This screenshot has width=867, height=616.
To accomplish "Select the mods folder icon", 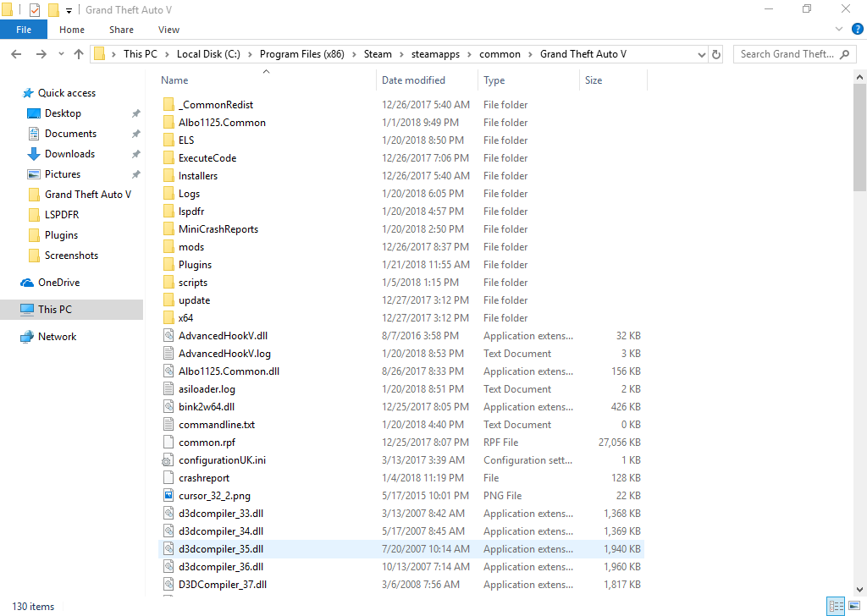I will 168,246.
